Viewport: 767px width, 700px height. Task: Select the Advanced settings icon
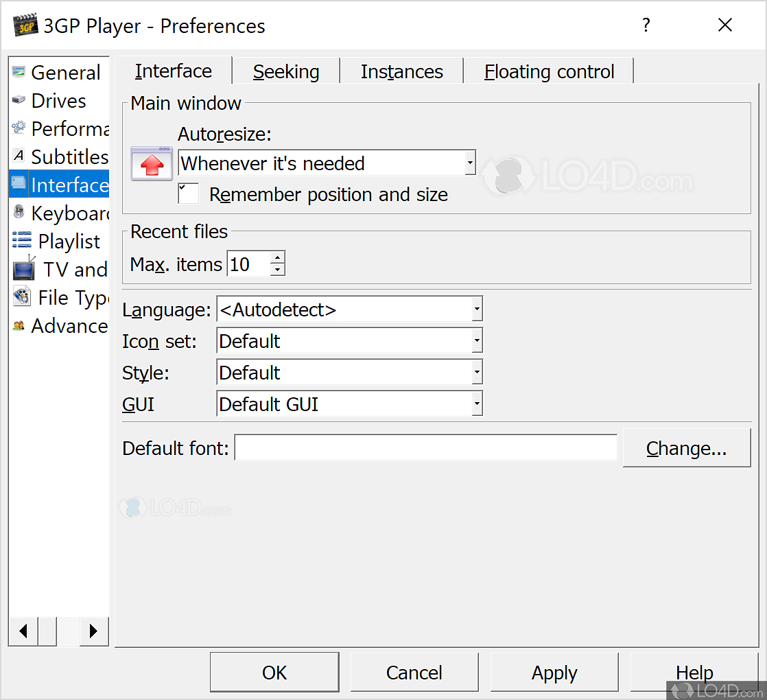tap(19, 325)
